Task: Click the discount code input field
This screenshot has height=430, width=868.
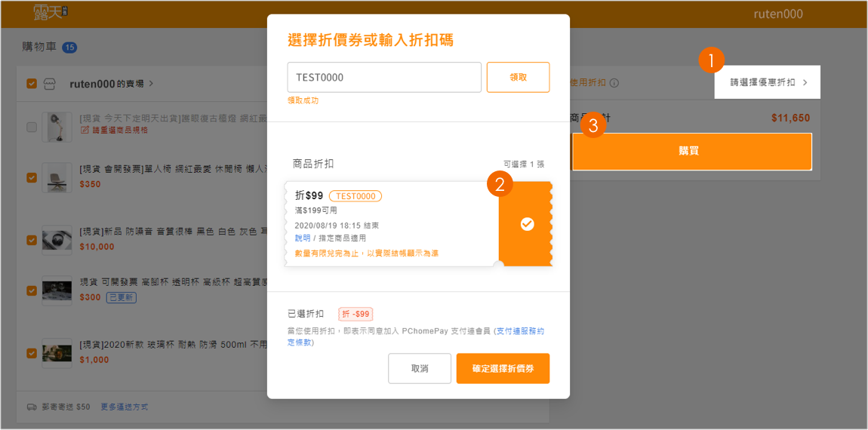Action: [383, 77]
